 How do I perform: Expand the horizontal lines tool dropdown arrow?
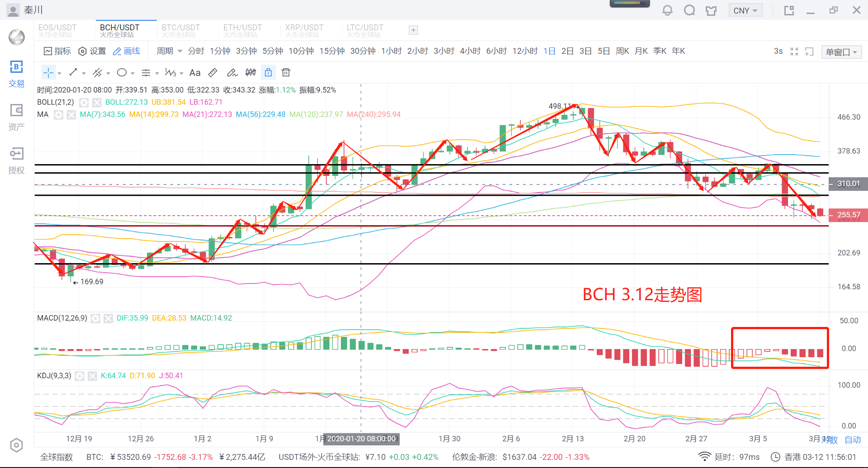click(157, 73)
